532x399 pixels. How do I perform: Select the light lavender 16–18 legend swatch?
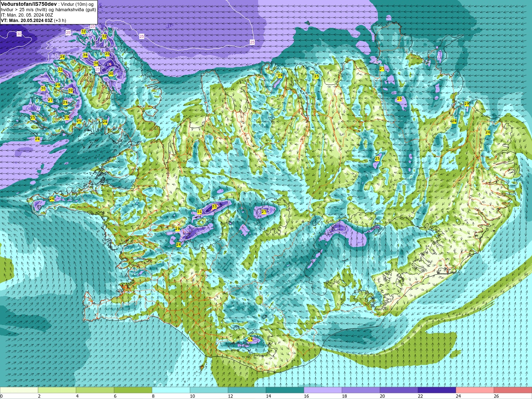pos(323,390)
